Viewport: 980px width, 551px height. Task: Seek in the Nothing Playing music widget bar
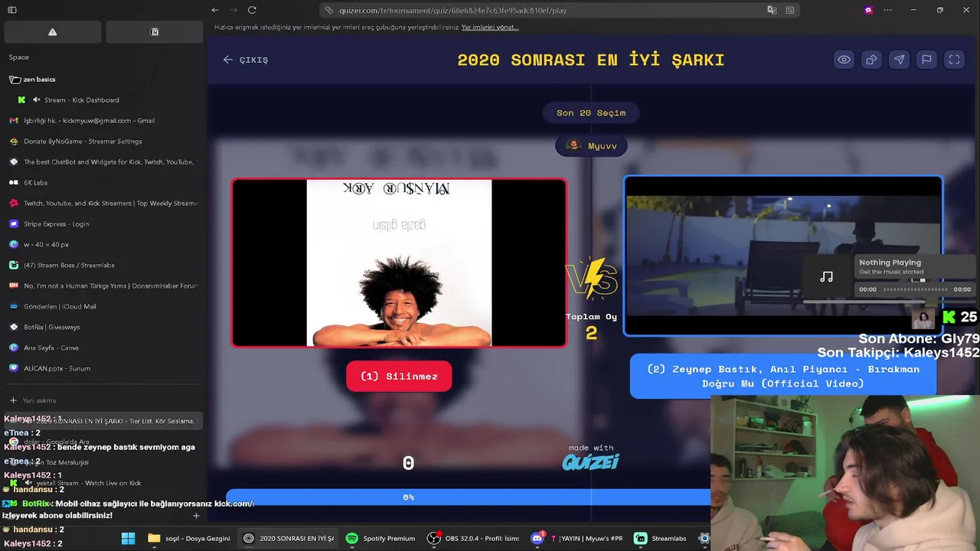[x=916, y=289]
